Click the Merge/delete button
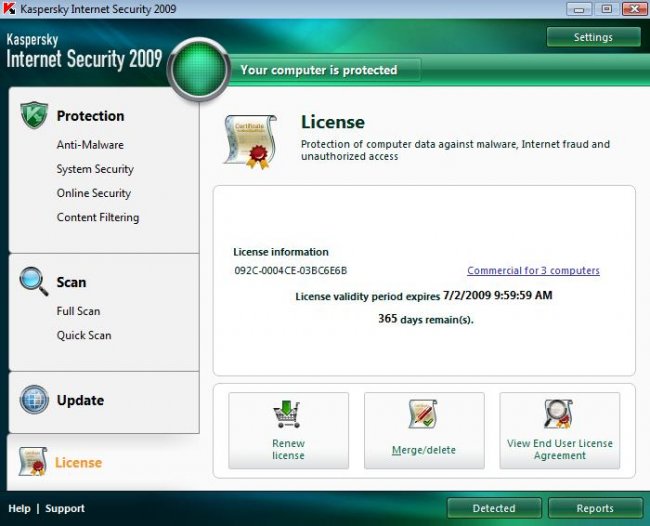 pos(424,431)
